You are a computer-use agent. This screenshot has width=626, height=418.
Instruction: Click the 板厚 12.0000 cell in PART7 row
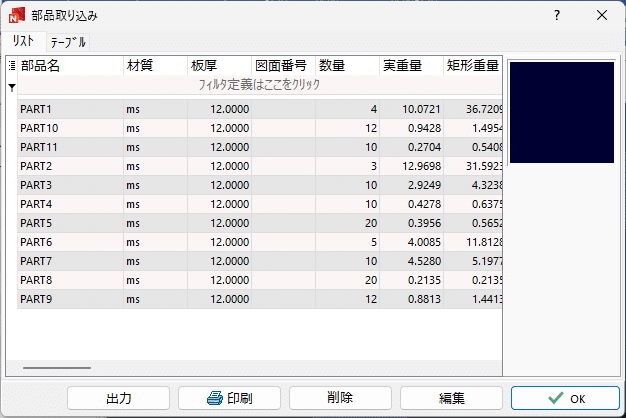[x=219, y=261]
